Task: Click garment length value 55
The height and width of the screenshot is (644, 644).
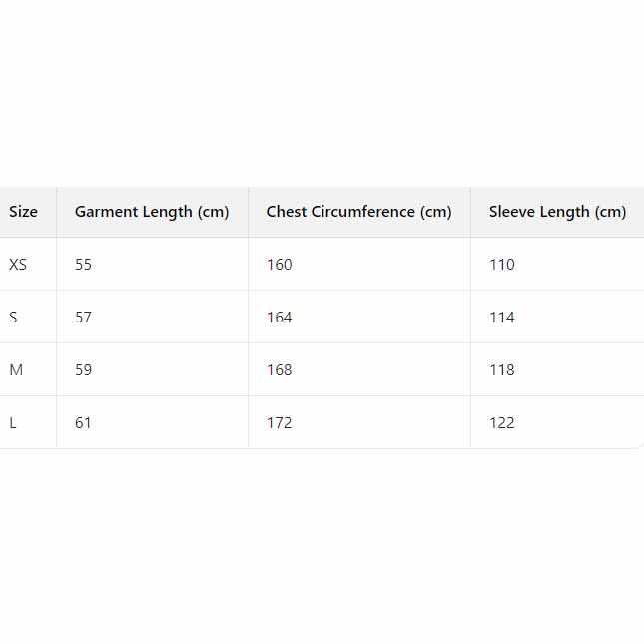Action: [83, 265]
